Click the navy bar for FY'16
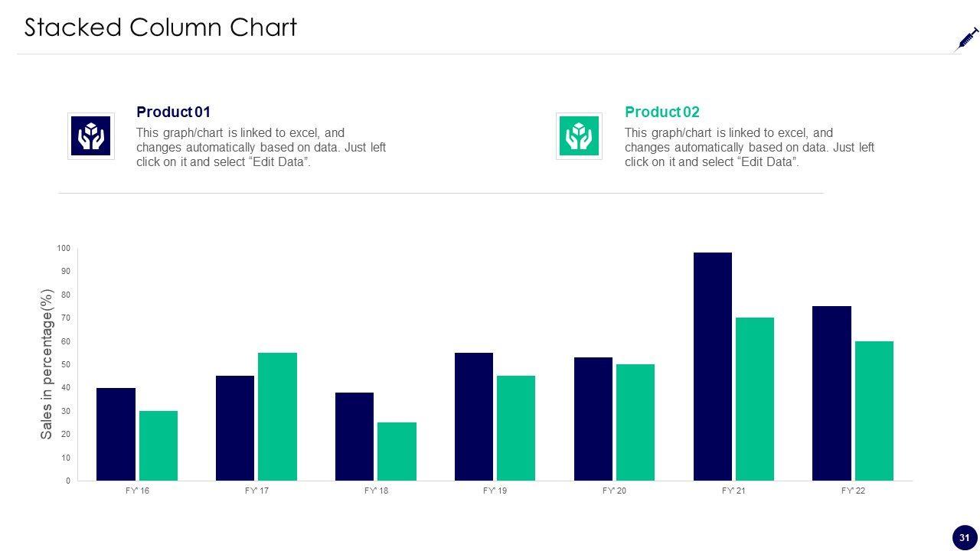Image resolution: width=980 pixels, height=551 pixels. (116, 434)
